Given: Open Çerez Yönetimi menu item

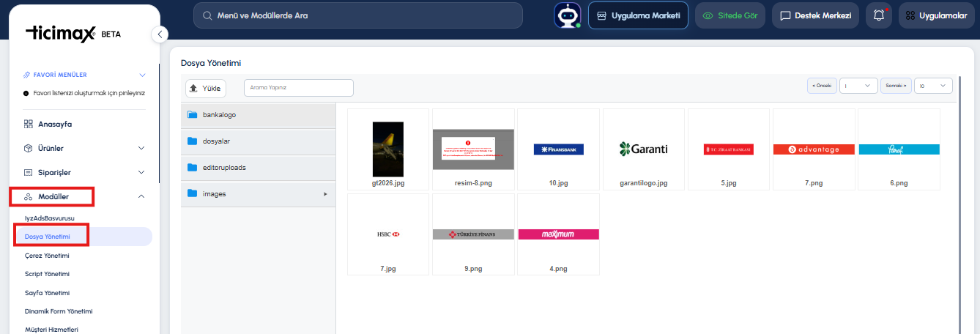Looking at the screenshot, I should tap(47, 256).
